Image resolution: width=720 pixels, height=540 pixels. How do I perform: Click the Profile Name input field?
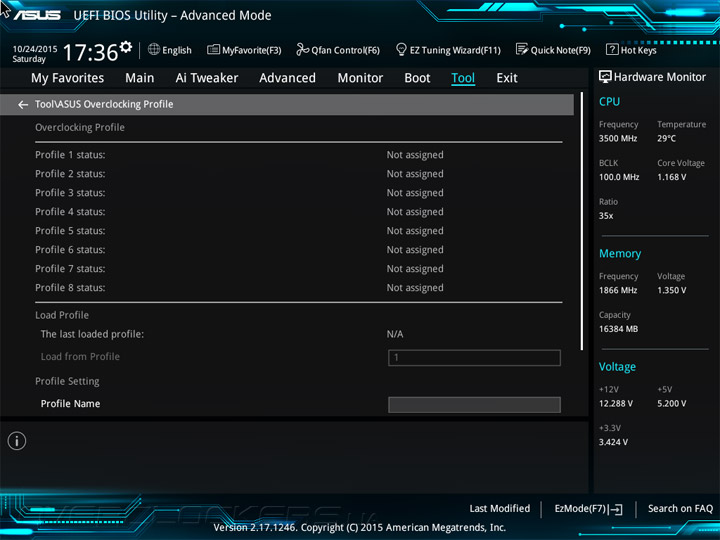coord(474,405)
